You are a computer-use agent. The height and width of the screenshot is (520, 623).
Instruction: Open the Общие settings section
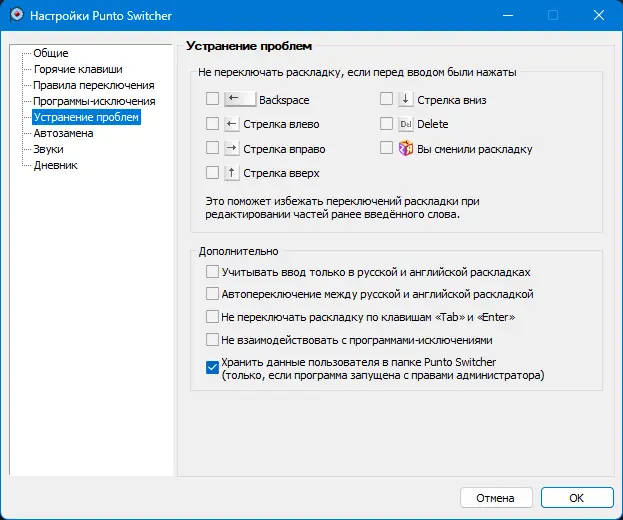[50, 53]
